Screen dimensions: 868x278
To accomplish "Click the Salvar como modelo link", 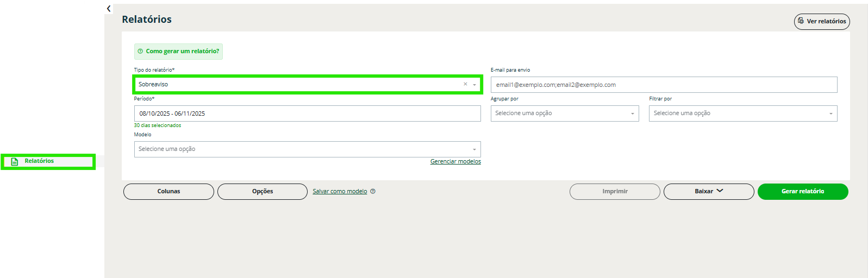I will tap(340, 192).
